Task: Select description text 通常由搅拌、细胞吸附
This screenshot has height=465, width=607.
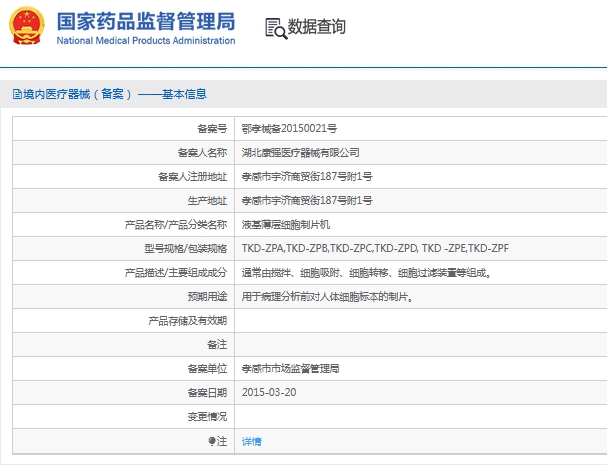Action: [366, 273]
